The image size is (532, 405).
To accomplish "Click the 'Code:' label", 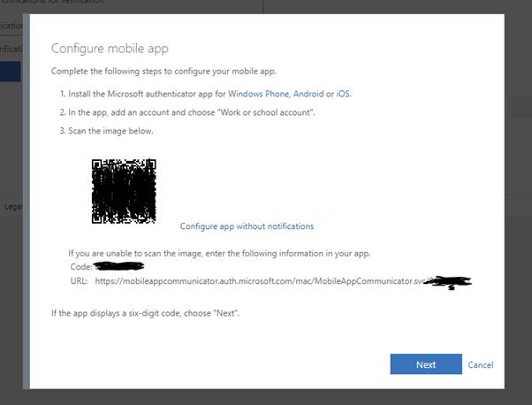I will click(x=81, y=267).
